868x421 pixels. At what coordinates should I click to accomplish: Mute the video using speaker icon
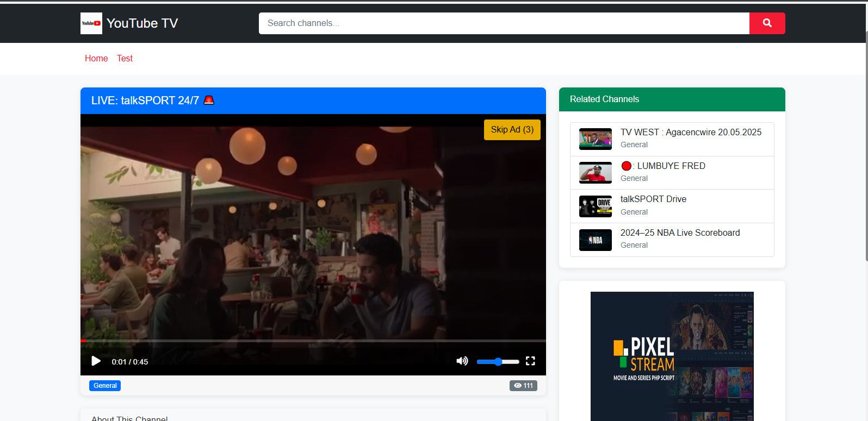point(462,361)
